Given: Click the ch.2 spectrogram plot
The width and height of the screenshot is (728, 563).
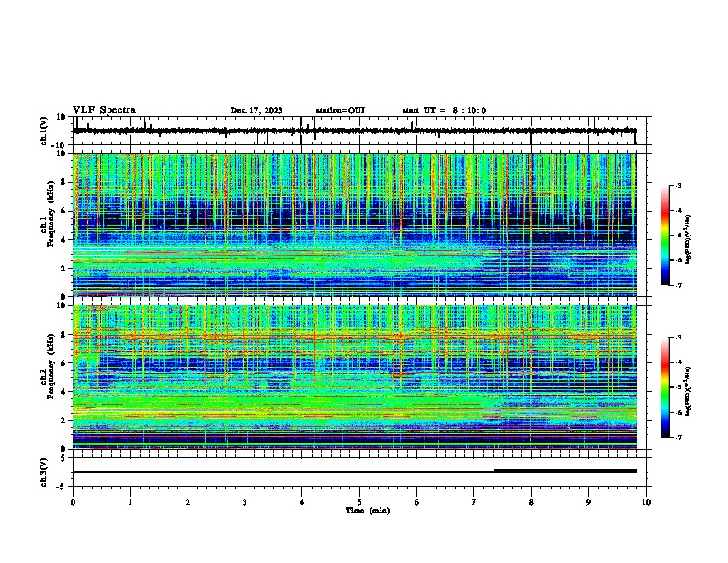Looking at the screenshot, I should pyautogui.click(x=359, y=377).
